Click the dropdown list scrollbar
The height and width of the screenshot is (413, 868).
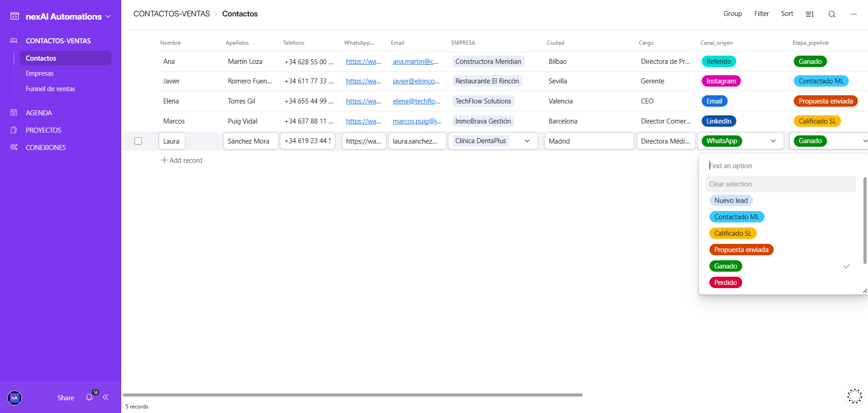(865, 221)
